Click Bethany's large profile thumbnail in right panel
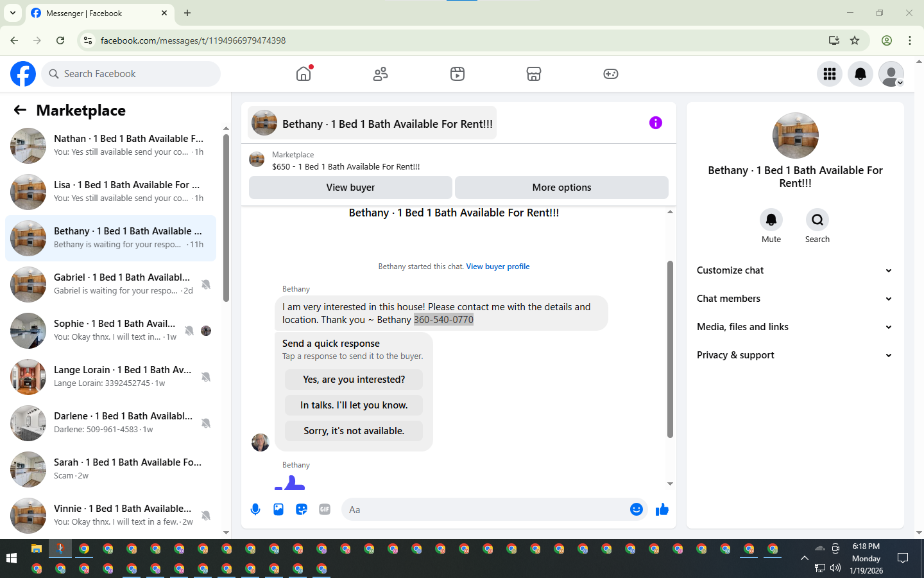Image resolution: width=924 pixels, height=578 pixels. [796, 136]
